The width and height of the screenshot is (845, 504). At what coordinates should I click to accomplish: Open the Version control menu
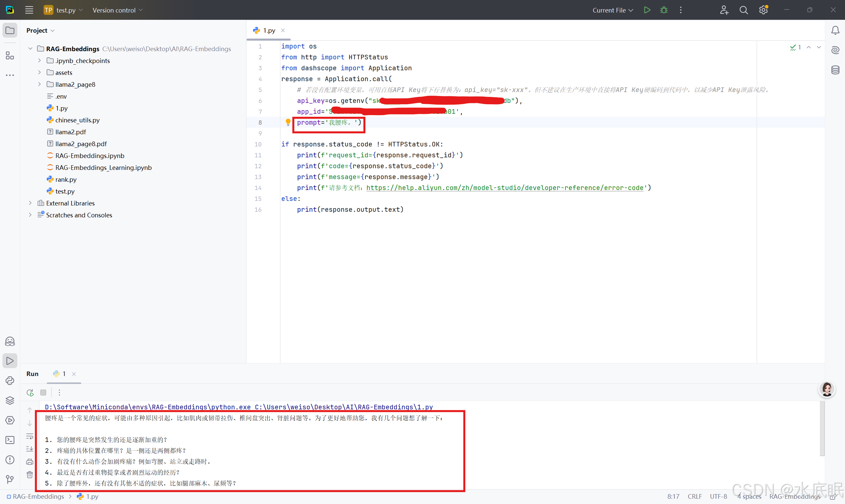click(x=117, y=10)
